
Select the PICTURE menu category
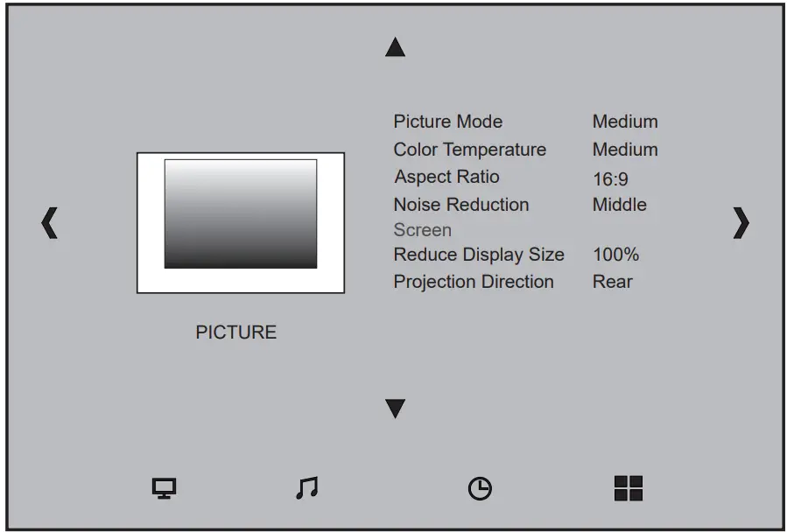(236, 332)
